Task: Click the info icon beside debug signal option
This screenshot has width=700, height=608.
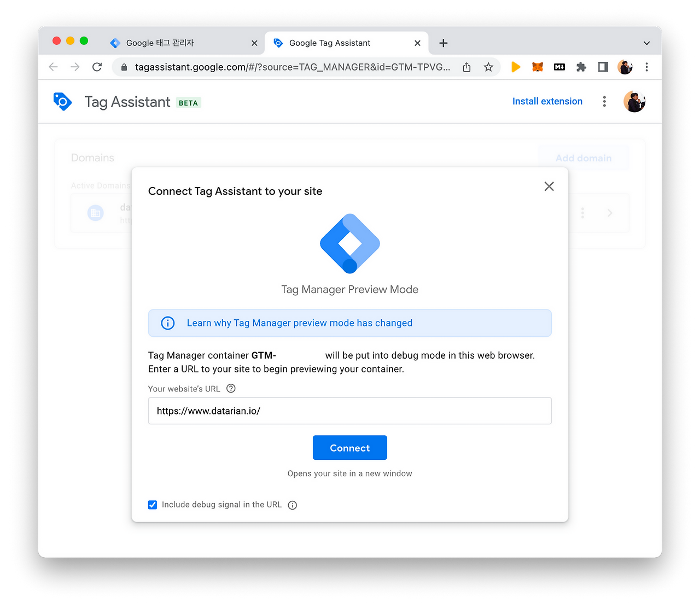Action: (x=293, y=505)
